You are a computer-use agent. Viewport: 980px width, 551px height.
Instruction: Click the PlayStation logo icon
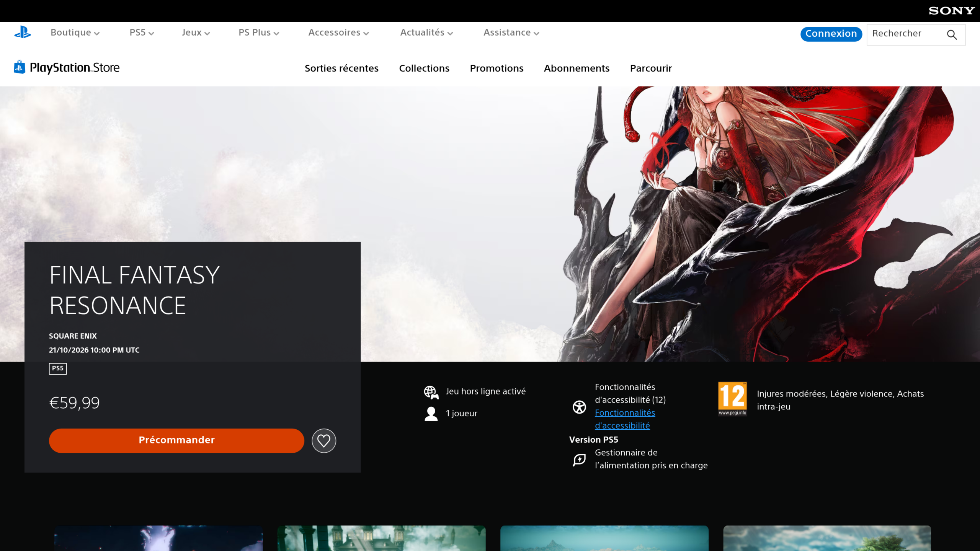(x=23, y=33)
